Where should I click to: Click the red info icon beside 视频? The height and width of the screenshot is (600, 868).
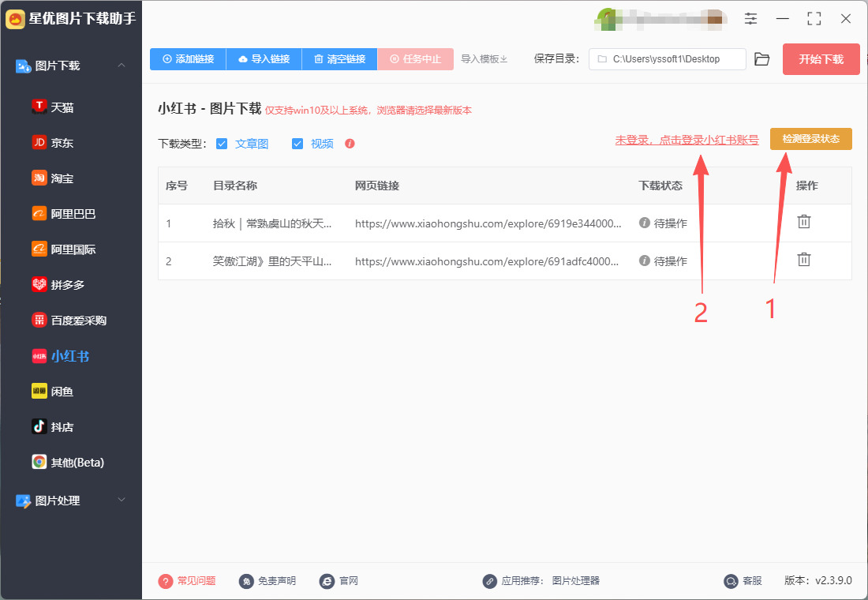tap(350, 144)
